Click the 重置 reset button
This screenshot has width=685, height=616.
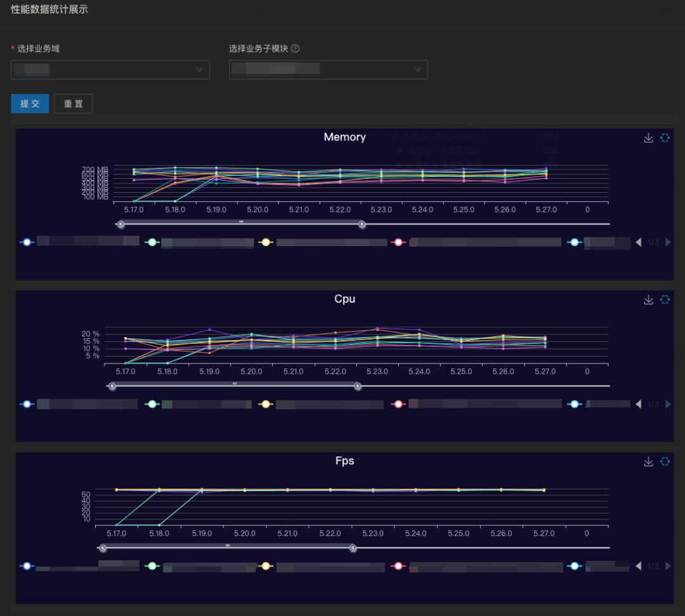coord(73,103)
